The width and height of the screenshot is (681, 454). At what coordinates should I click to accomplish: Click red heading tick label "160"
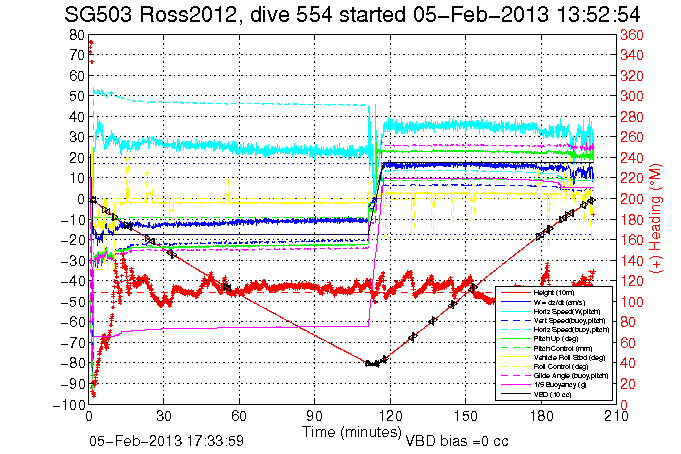click(631, 240)
